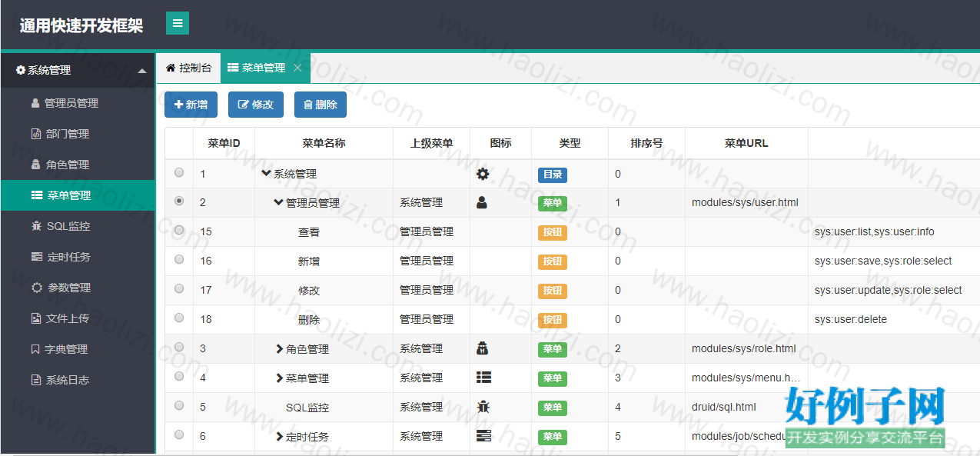Click the 菜单名称 column header
Image resolution: width=980 pixels, height=456 pixels.
(x=324, y=143)
